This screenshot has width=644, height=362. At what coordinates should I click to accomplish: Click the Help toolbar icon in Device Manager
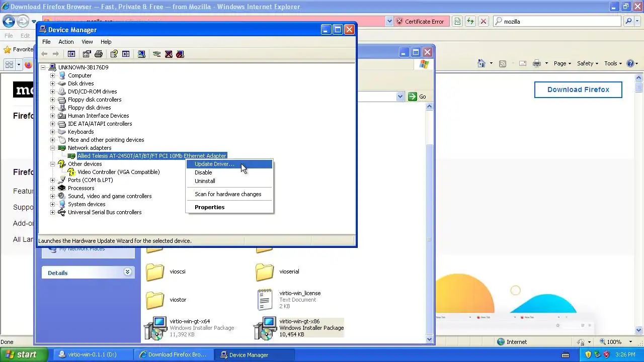114,54
